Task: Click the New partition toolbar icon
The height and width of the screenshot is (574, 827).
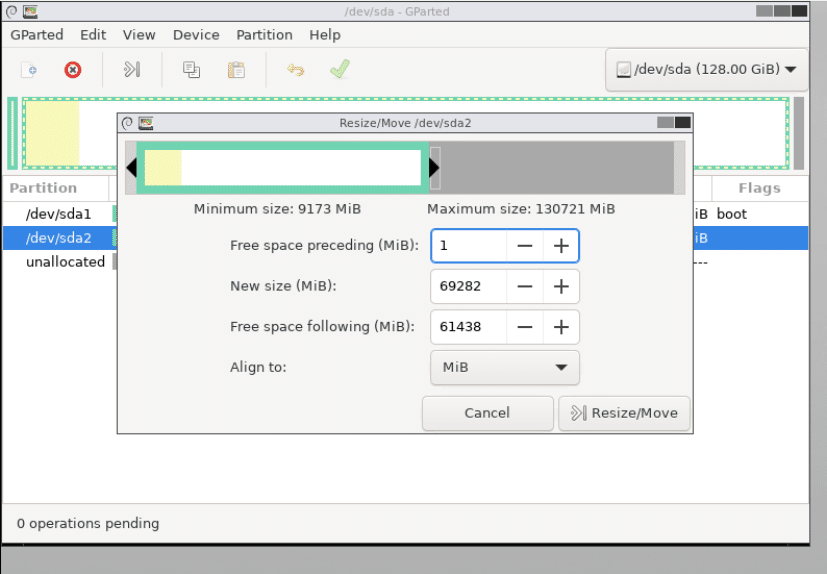Action: pyautogui.click(x=29, y=70)
